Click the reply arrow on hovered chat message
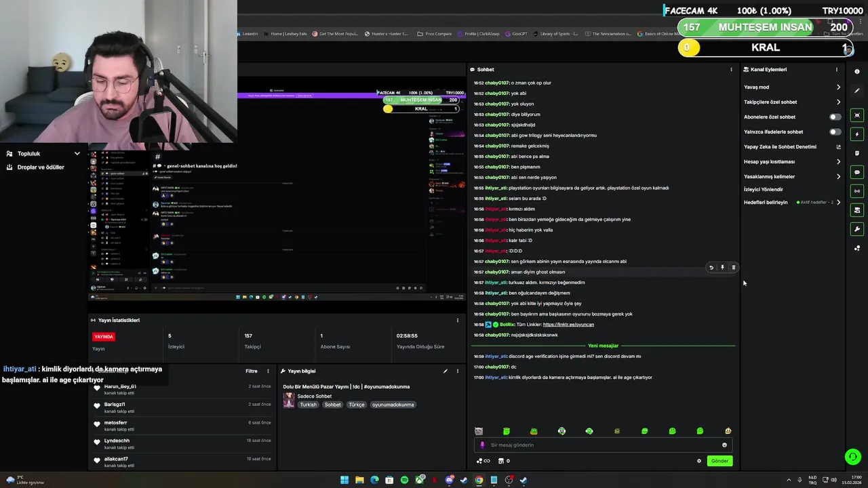The width and height of the screenshot is (868, 488). [711, 268]
